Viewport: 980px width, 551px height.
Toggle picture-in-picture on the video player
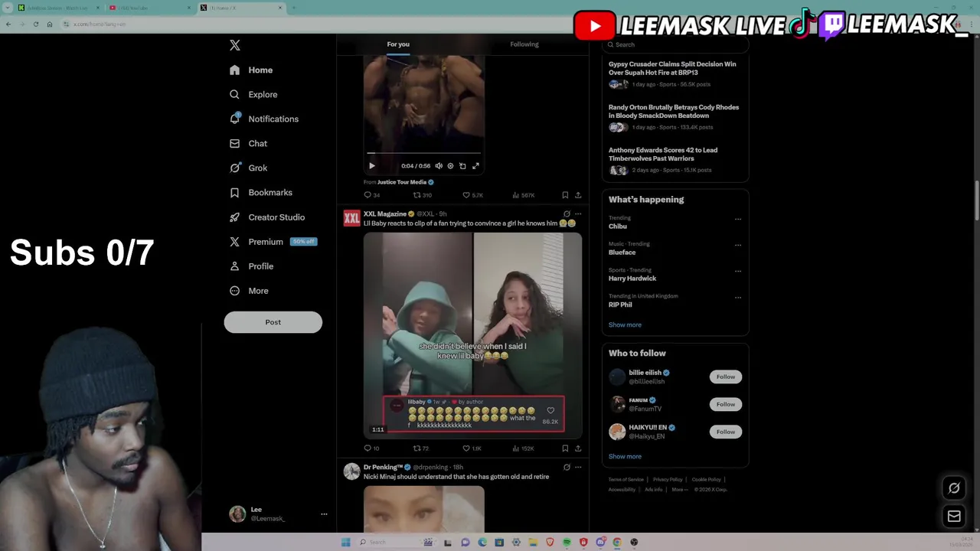click(x=462, y=165)
